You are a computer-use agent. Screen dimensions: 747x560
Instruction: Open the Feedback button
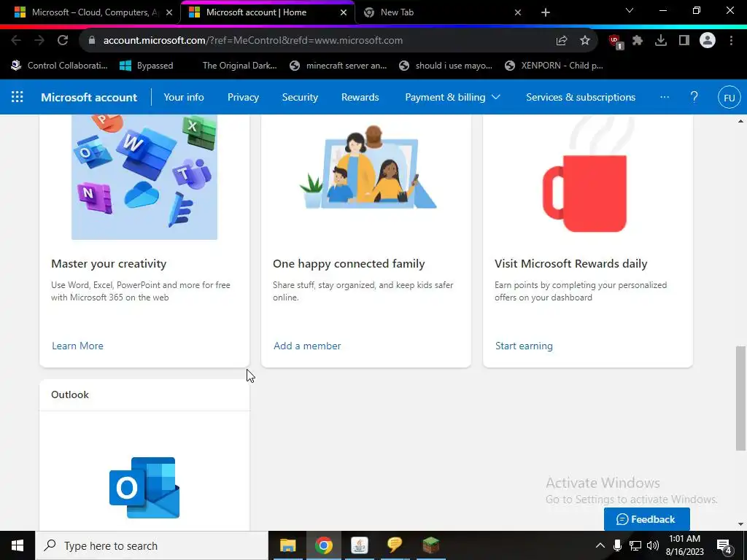point(646,519)
